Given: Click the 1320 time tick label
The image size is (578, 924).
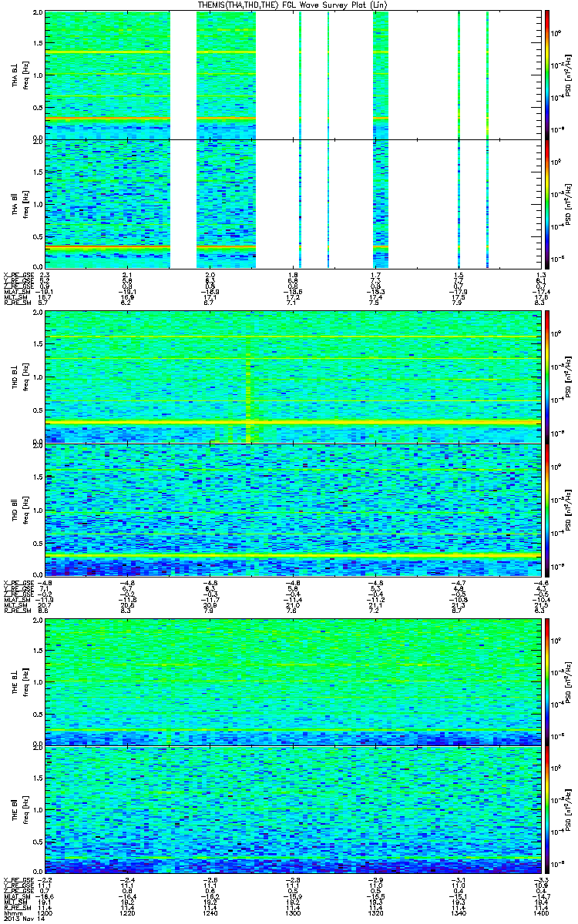Looking at the screenshot, I should click(x=375, y=913).
